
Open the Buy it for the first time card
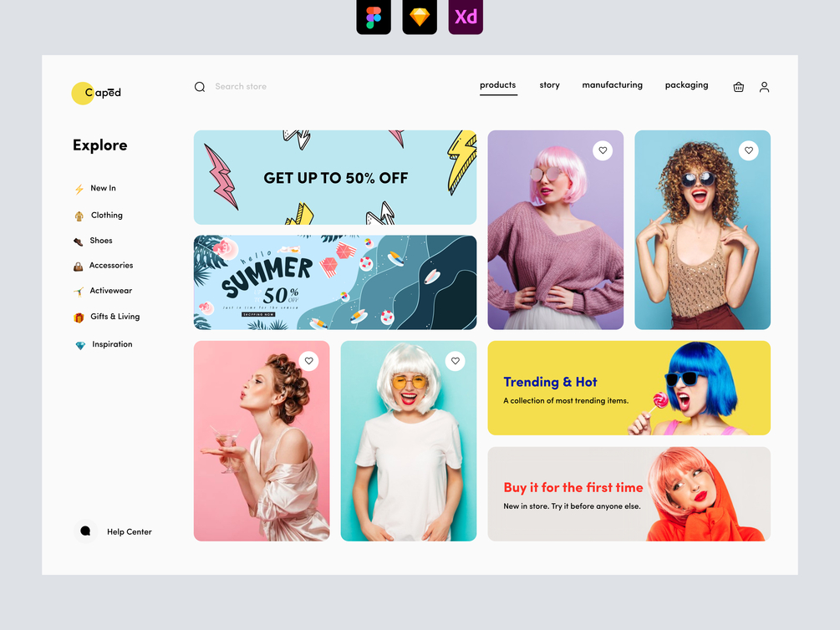coord(629,494)
